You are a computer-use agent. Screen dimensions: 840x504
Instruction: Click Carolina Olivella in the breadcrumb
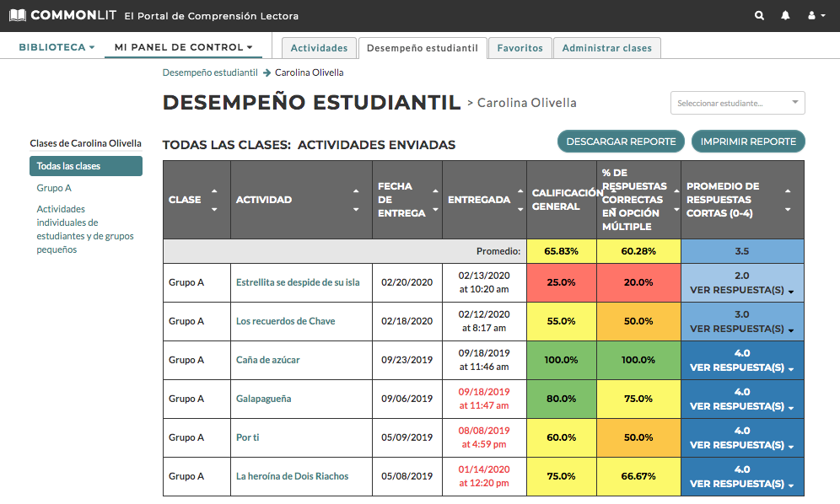tap(310, 72)
